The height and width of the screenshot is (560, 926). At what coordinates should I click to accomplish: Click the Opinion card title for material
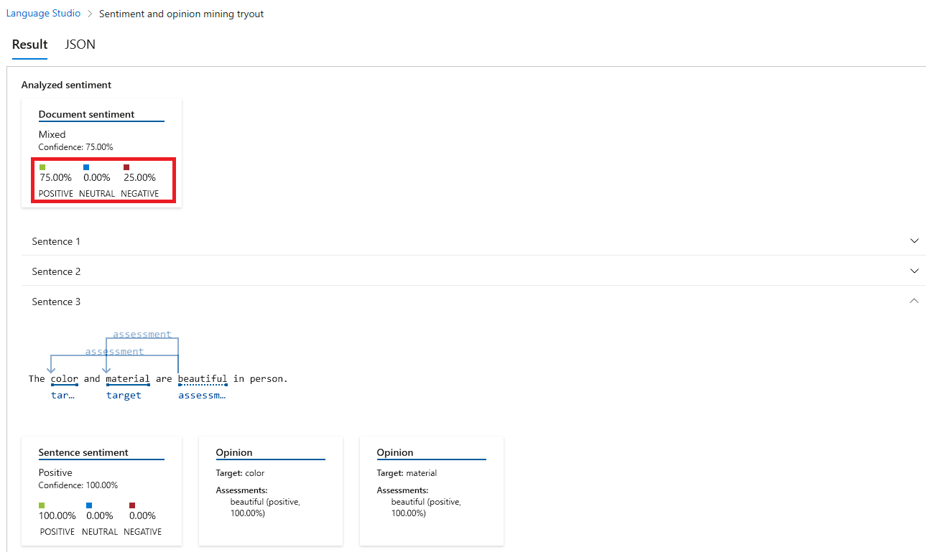[x=395, y=452]
